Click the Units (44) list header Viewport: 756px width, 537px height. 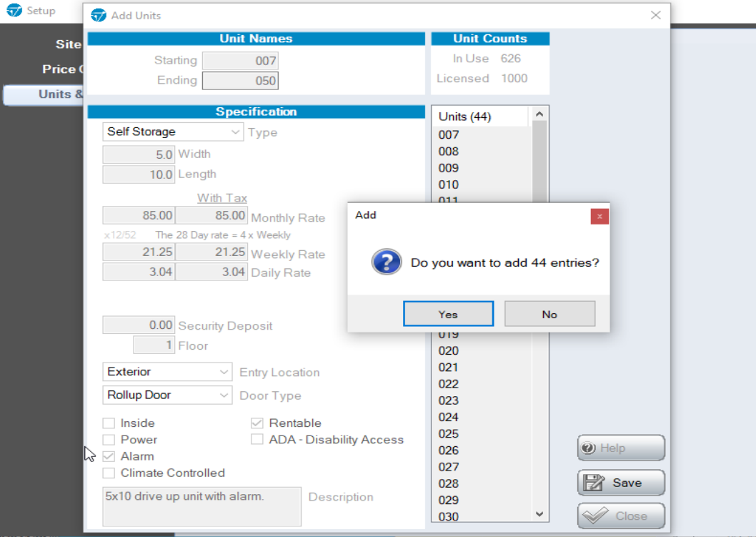point(481,117)
